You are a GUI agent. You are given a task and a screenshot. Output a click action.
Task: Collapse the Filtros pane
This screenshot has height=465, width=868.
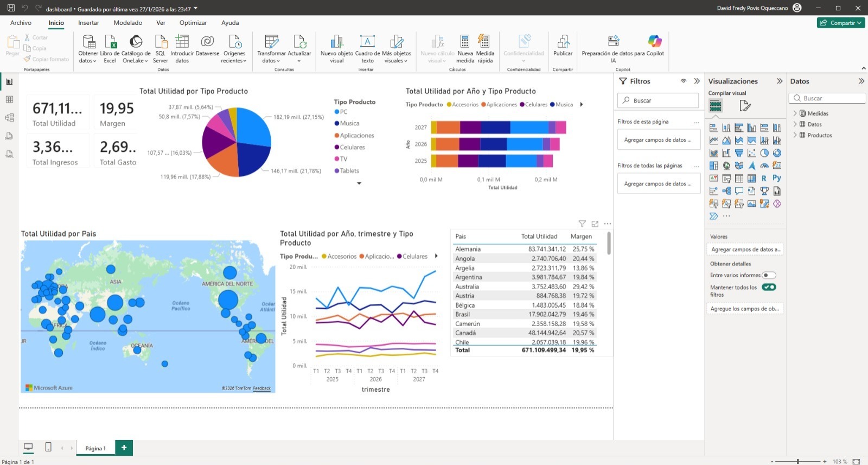click(697, 81)
